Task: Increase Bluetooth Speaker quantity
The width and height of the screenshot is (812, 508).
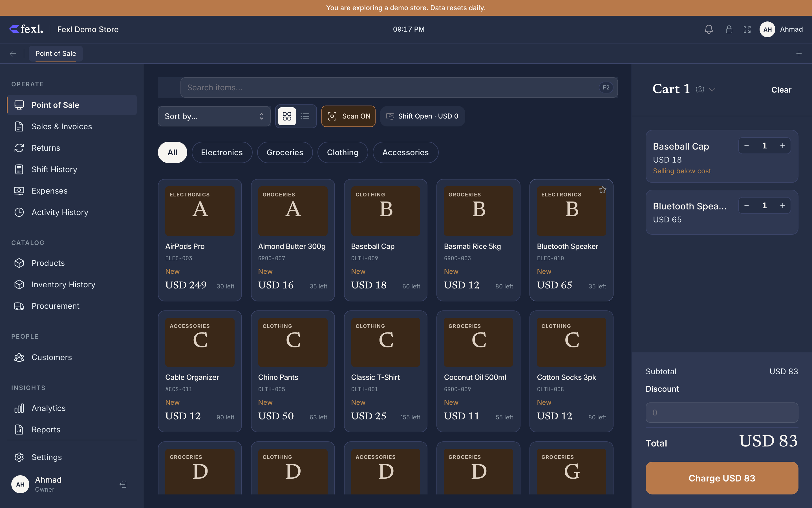Action: click(782, 206)
